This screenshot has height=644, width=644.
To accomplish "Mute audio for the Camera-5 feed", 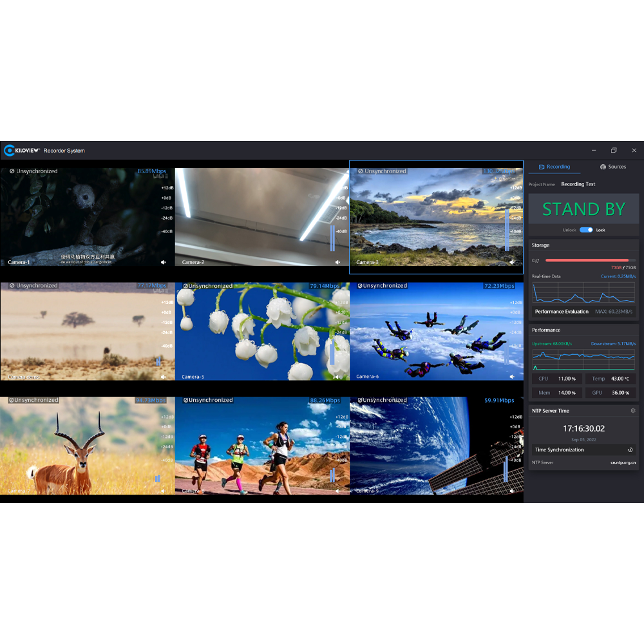I will [338, 377].
